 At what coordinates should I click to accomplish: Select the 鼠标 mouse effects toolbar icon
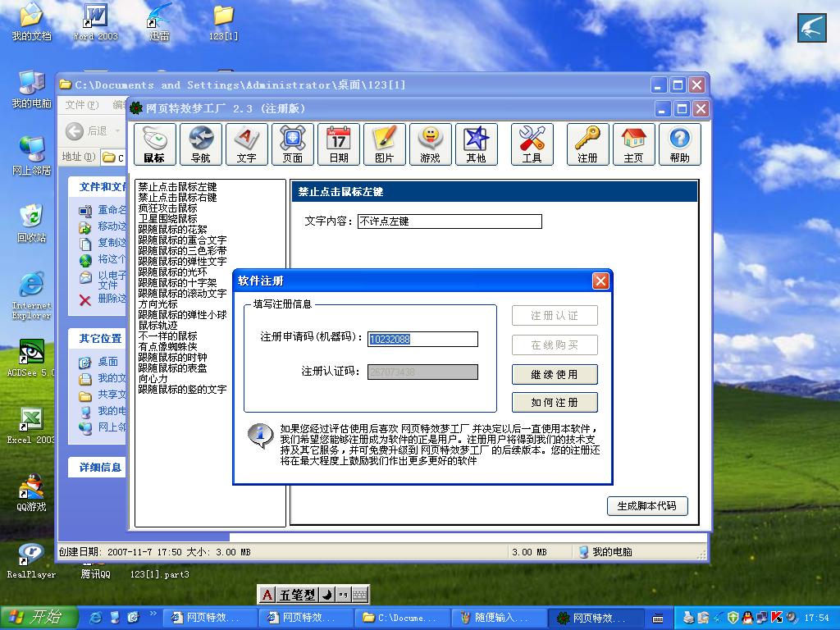click(x=154, y=144)
